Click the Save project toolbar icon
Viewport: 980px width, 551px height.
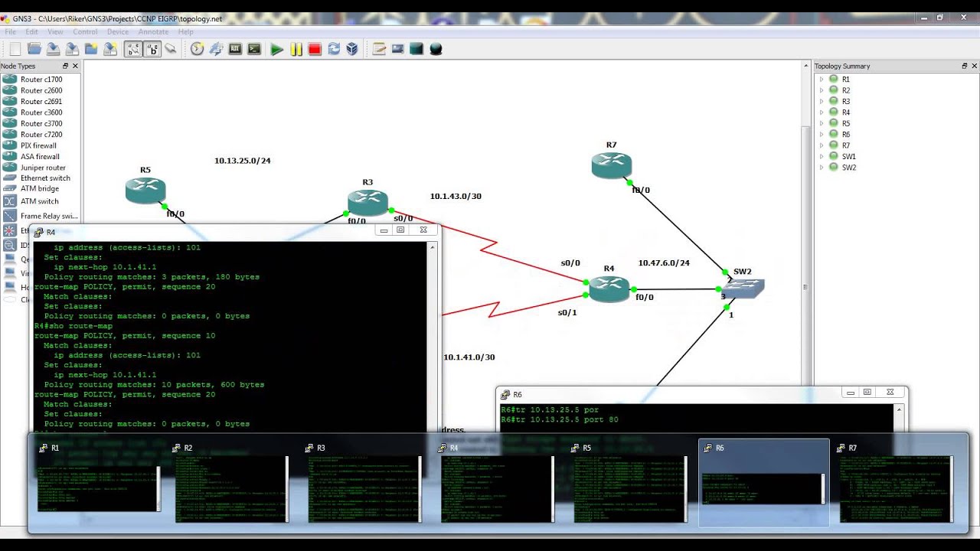pyautogui.click(x=53, y=49)
